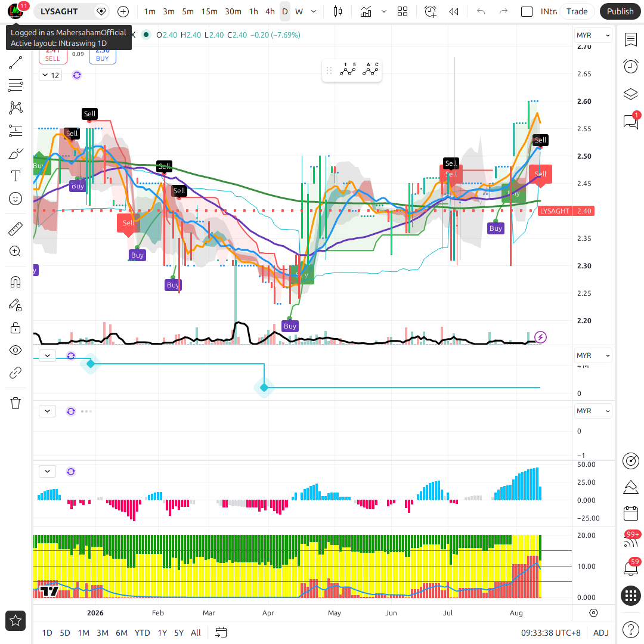Expand the third pane legend chevron
The image size is (644, 644).
(47, 411)
